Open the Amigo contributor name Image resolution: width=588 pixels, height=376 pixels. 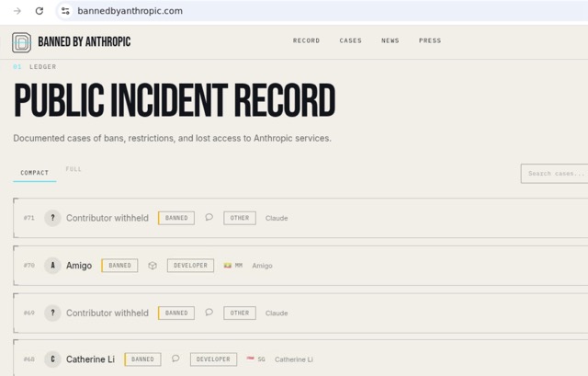[79, 266]
